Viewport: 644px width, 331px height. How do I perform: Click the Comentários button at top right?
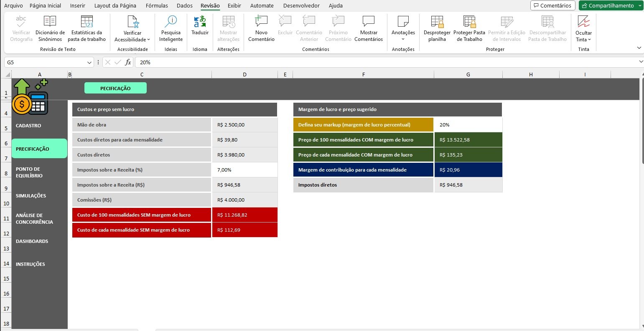pos(552,5)
